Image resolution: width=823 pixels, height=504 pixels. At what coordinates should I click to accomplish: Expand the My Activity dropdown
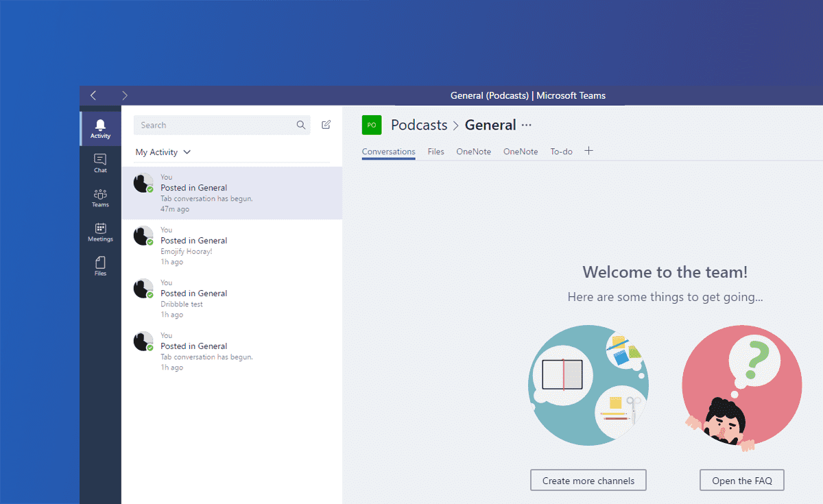163,152
